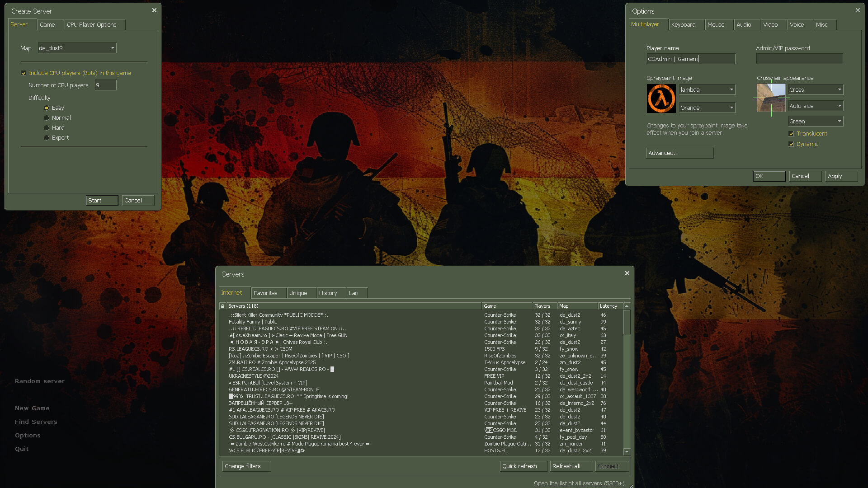Toggle Include CPU players (Bots) checkbox

point(24,73)
